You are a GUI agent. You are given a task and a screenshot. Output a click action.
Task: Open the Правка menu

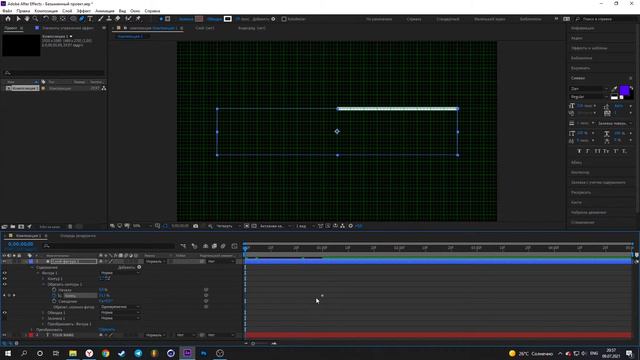tap(23, 11)
